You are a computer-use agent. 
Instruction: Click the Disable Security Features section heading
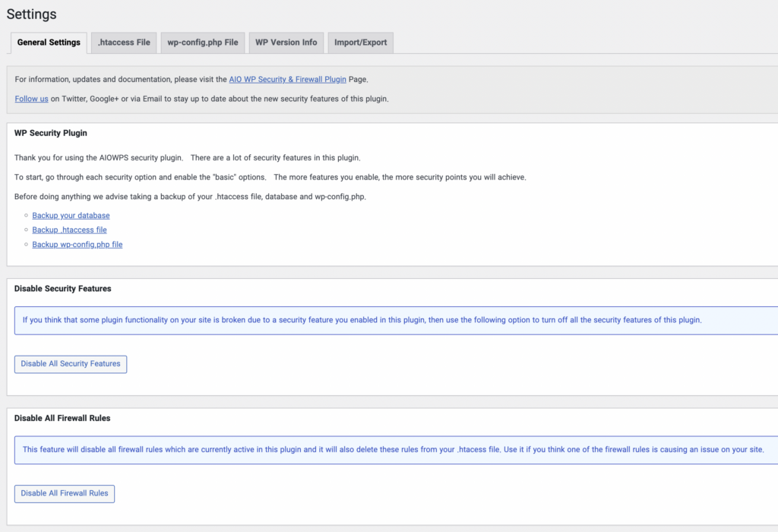click(62, 288)
